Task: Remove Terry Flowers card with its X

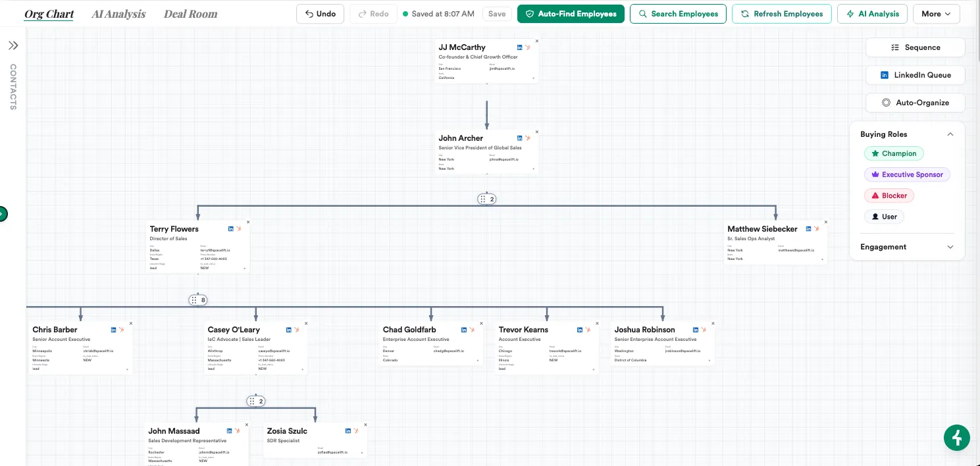Action: (x=247, y=222)
